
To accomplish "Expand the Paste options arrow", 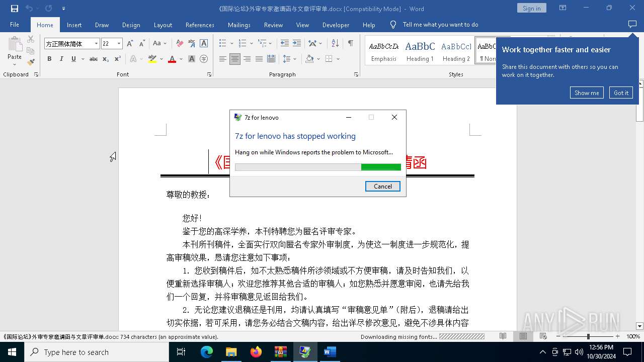I will [x=15, y=64].
